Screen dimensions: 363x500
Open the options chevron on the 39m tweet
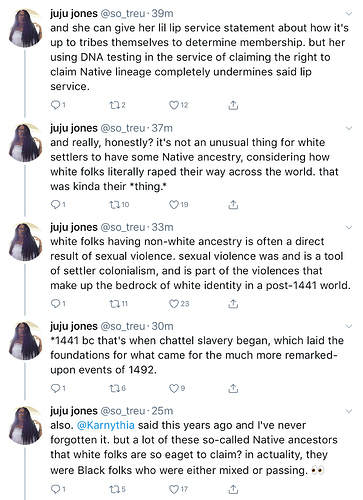[x=349, y=14]
